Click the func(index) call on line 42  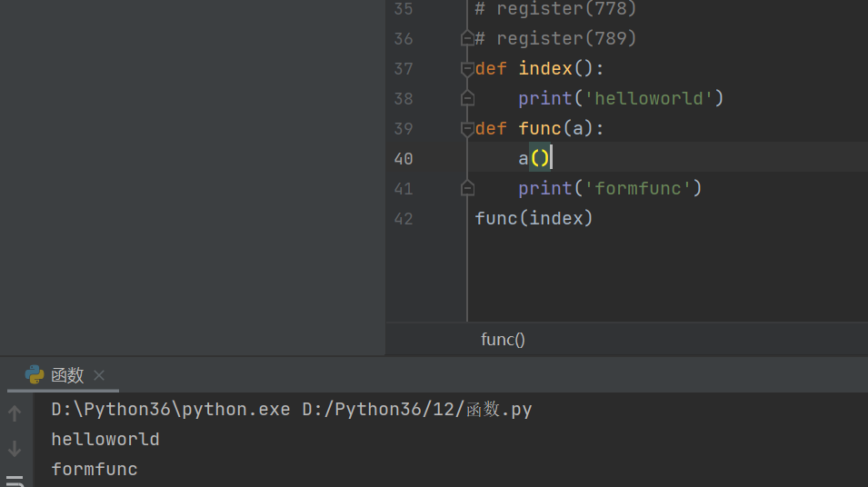pos(534,218)
